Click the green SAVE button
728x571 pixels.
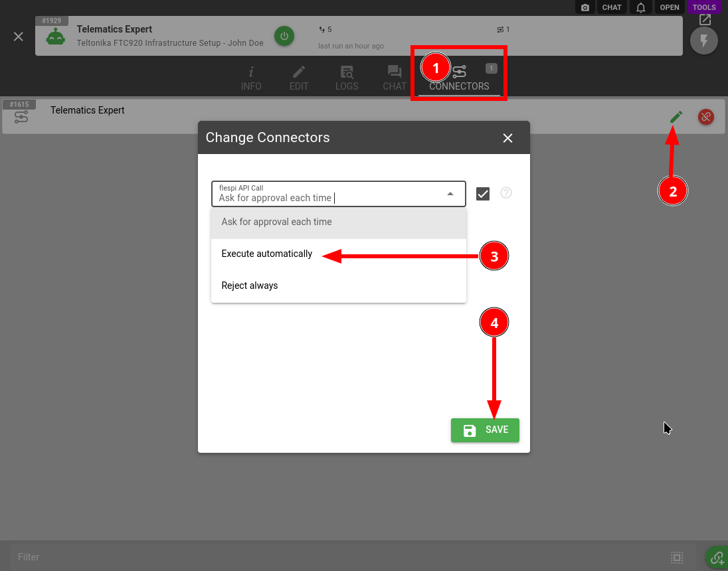click(x=485, y=430)
